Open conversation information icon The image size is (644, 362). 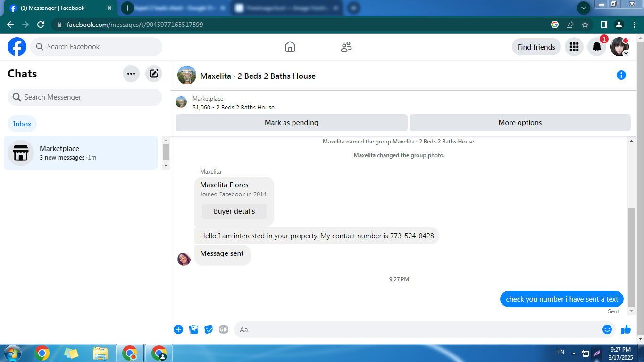621,75
